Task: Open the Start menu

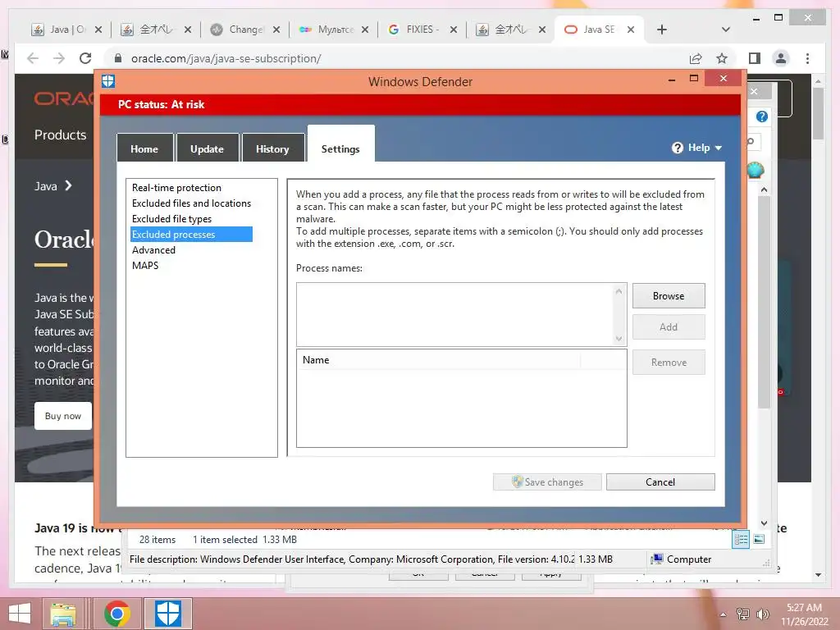Action: 20,614
